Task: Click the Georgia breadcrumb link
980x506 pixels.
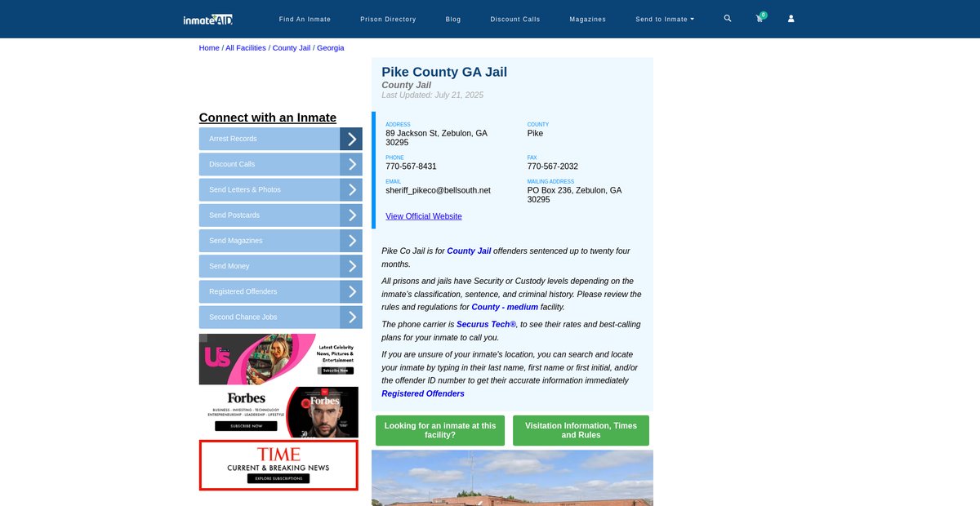Action: click(x=331, y=47)
